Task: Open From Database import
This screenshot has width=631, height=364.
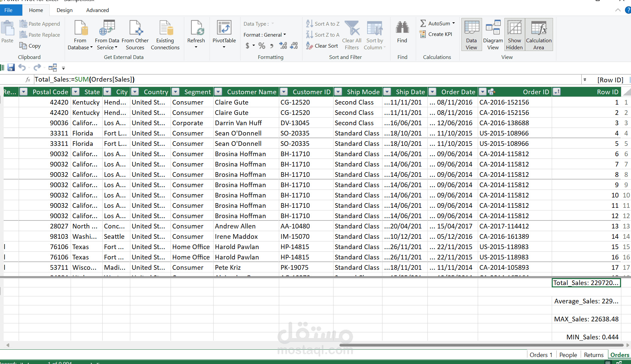Action: click(x=80, y=35)
